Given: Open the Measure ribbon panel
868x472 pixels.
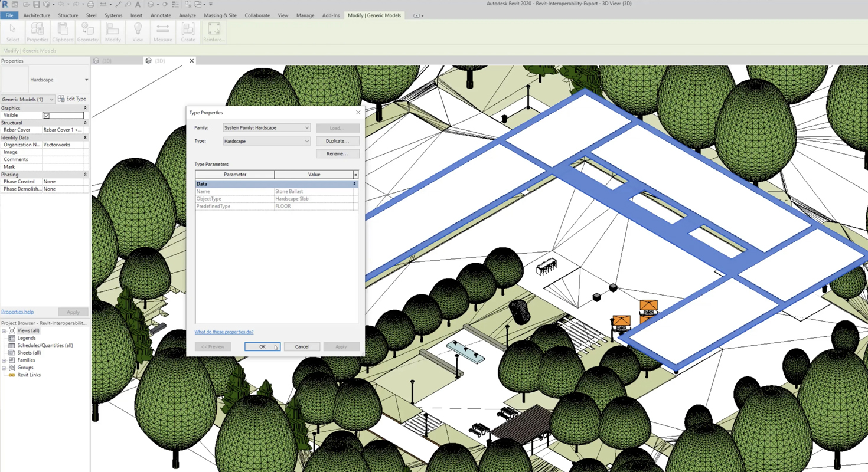Looking at the screenshot, I should pos(163,32).
